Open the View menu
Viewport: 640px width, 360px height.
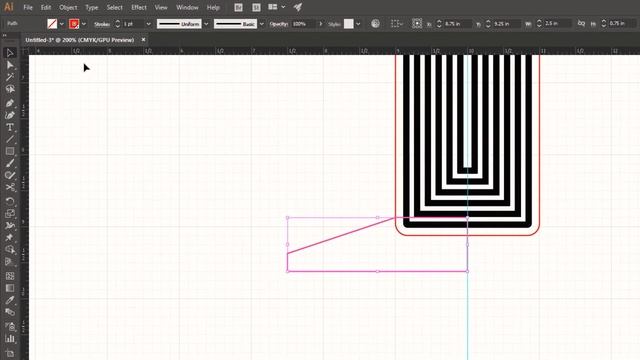[161, 7]
